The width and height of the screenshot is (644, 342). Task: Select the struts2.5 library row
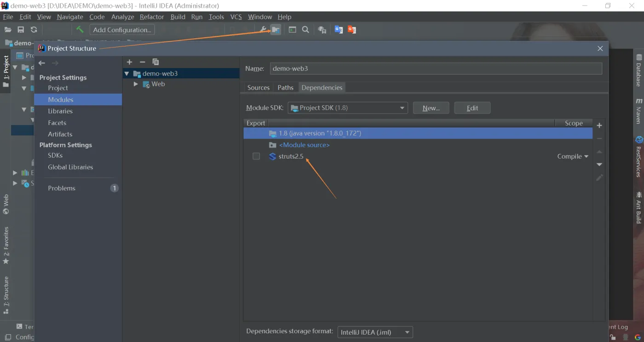[418, 156]
